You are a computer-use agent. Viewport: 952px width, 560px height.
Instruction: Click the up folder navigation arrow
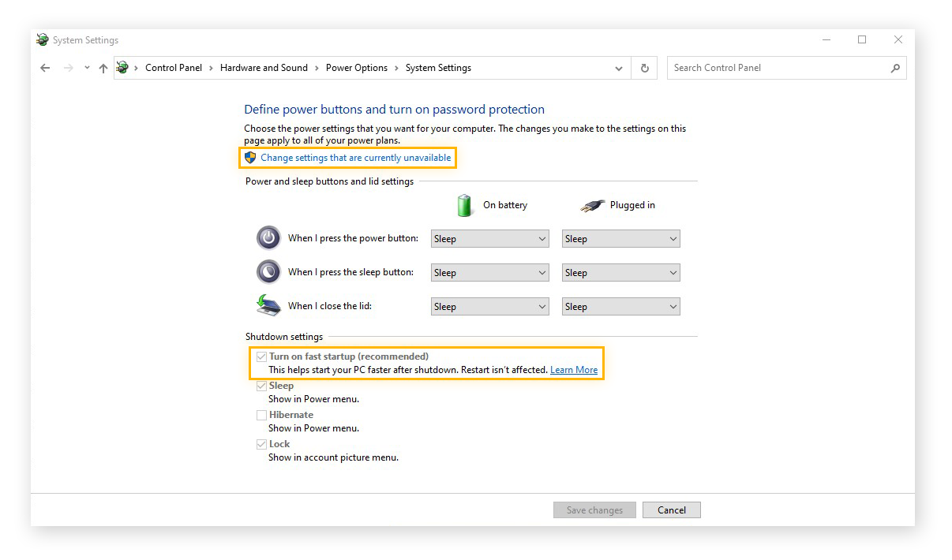103,68
